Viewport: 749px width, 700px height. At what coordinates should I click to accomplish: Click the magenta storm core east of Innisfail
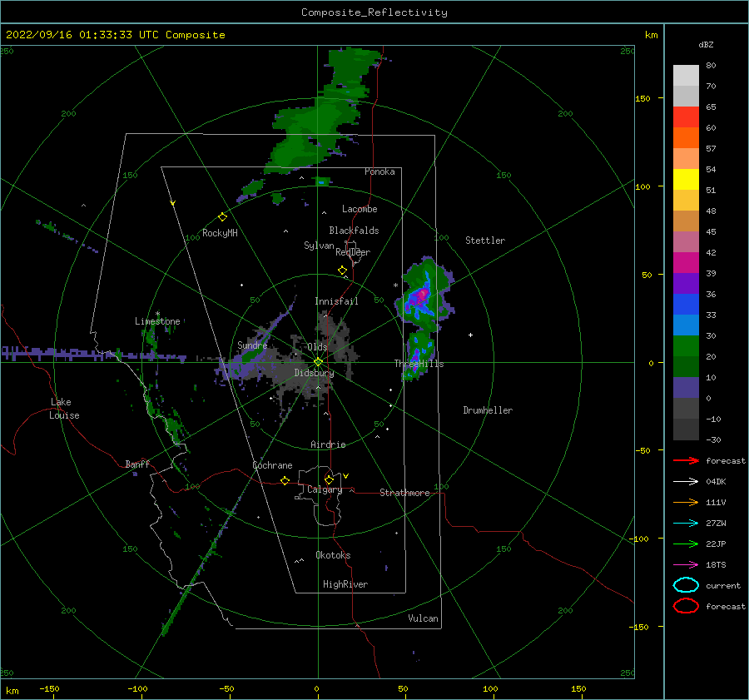421,296
